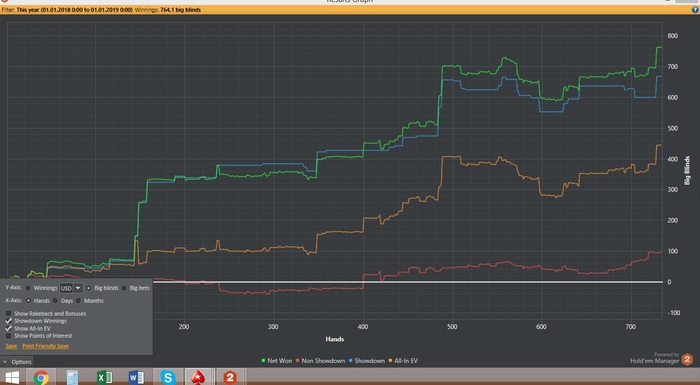Click the 800 y-axis value

point(673,36)
